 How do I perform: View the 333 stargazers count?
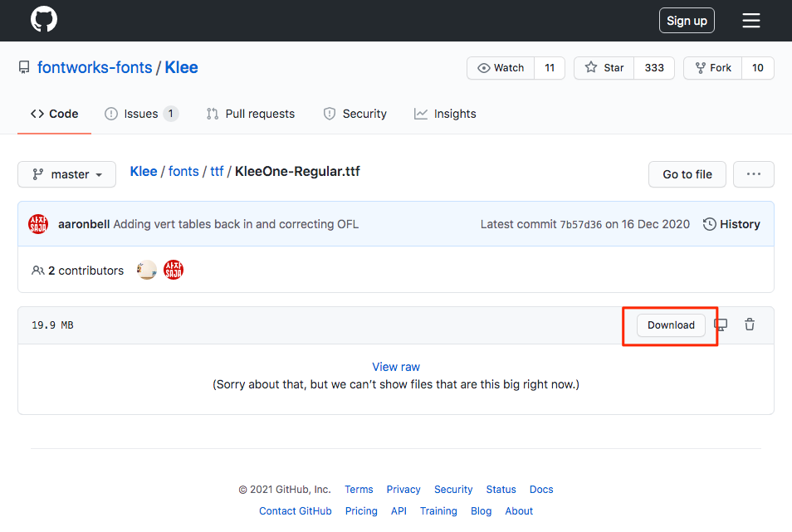click(654, 68)
